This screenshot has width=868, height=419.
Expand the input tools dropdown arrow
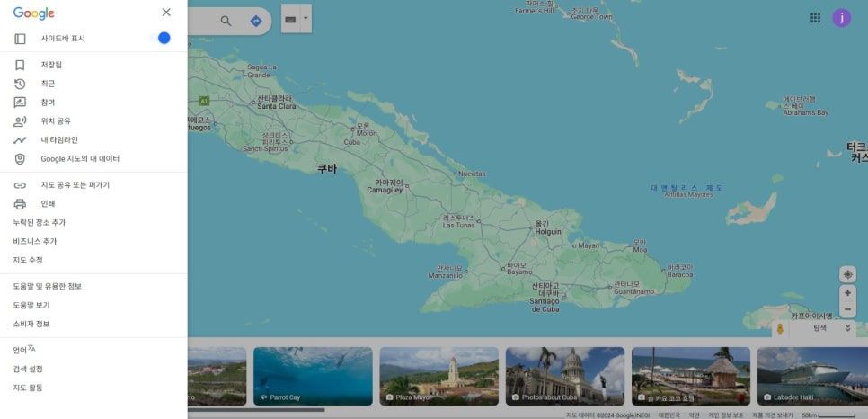pos(306,18)
